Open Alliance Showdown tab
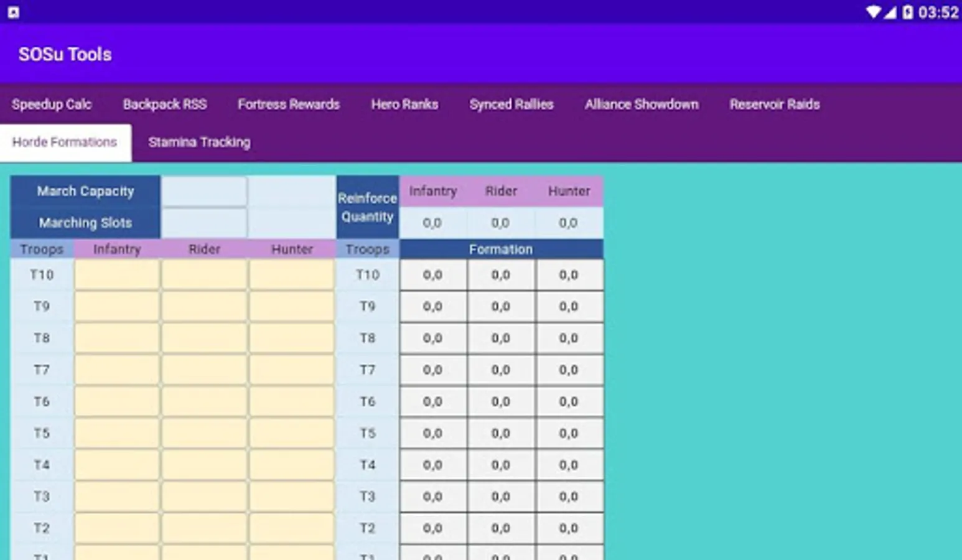 (x=642, y=105)
